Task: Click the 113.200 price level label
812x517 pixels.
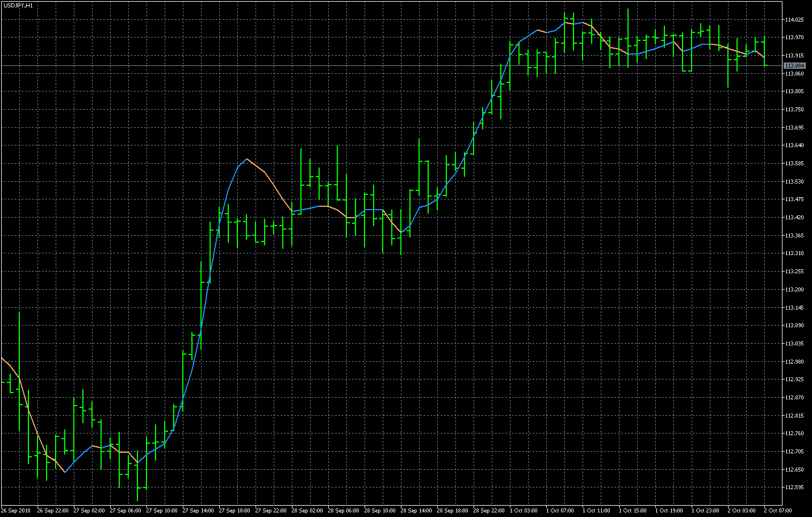Action: click(794, 290)
